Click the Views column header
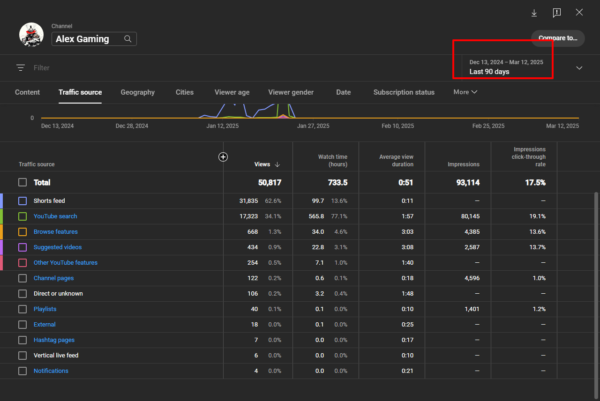600x401 pixels. 262,164
